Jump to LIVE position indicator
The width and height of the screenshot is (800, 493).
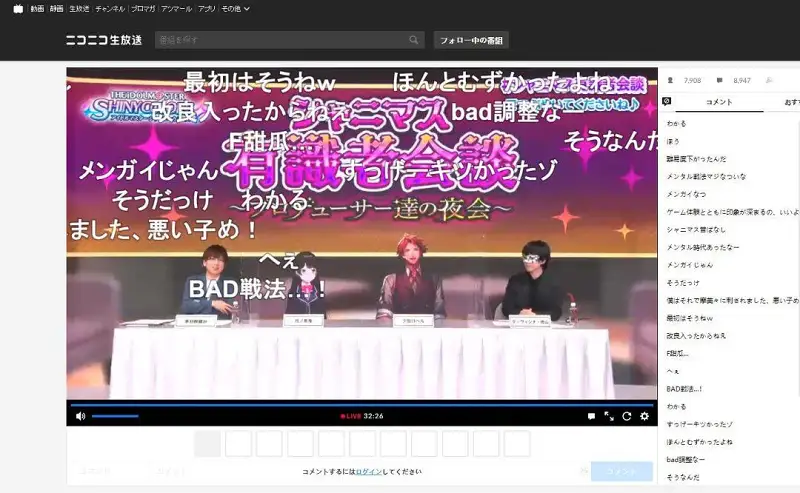click(351, 416)
